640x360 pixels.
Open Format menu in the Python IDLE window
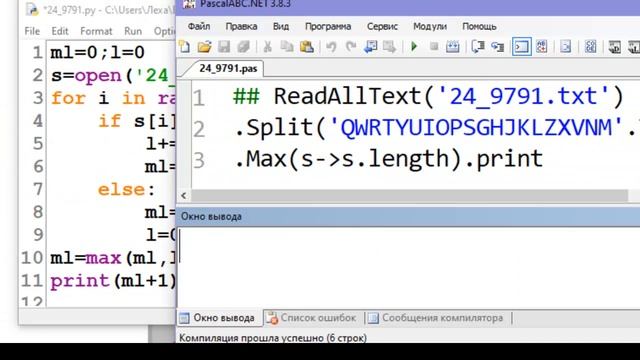pos(96,31)
